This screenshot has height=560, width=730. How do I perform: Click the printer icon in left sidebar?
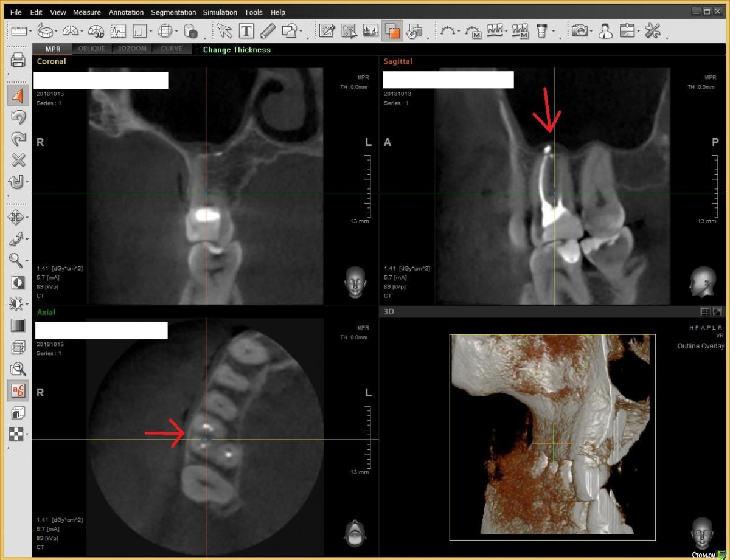[18, 60]
